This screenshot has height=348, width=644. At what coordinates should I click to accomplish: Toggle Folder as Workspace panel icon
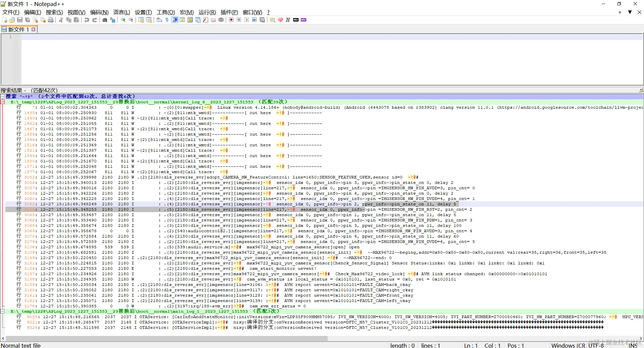pos(213,20)
